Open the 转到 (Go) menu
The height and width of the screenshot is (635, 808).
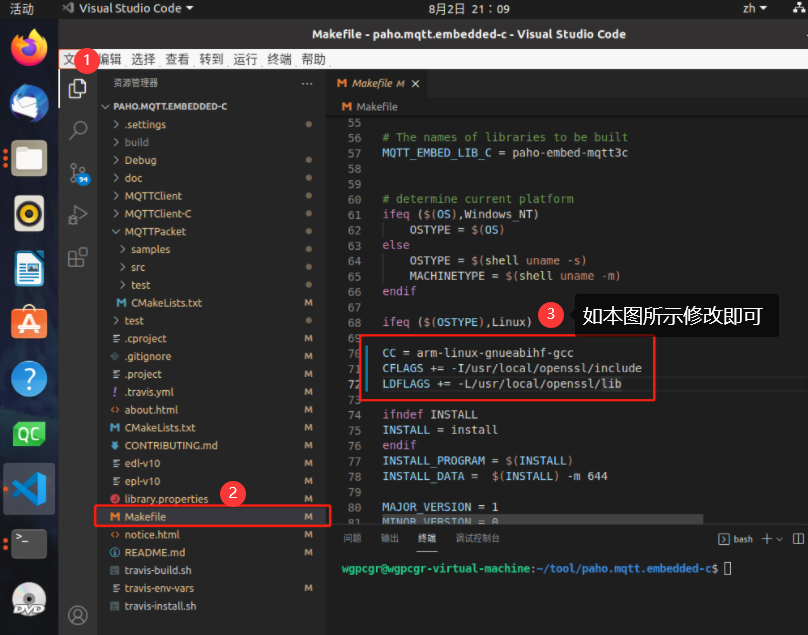tap(211, 59)
